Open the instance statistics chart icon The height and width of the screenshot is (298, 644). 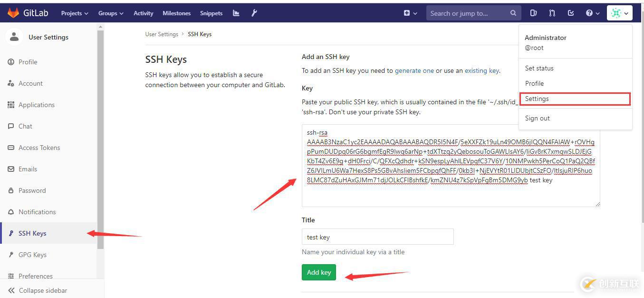236,13
